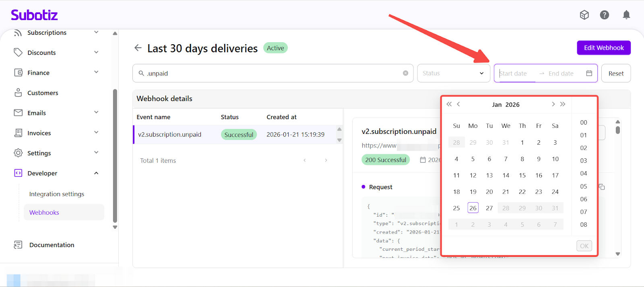The image size is (644, 287).
Task: Jump to previous year in calendar
Action: (449, 104)
